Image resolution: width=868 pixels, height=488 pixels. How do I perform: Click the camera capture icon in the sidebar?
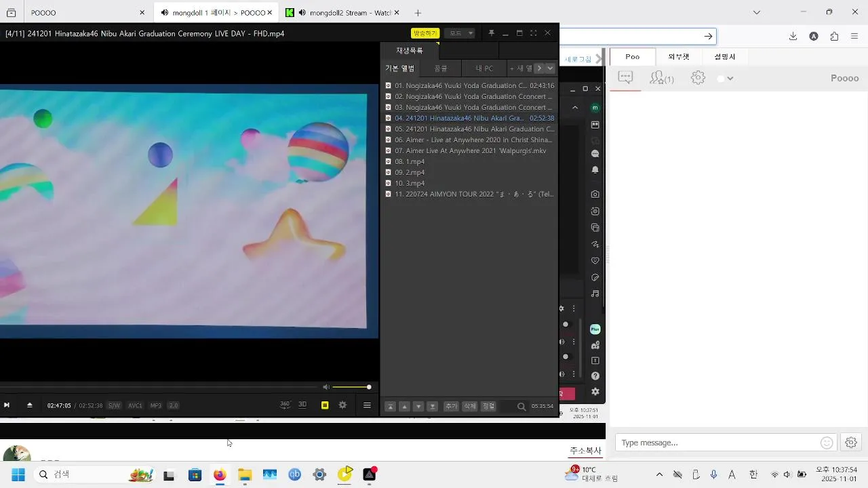click(x=595, y=194)
